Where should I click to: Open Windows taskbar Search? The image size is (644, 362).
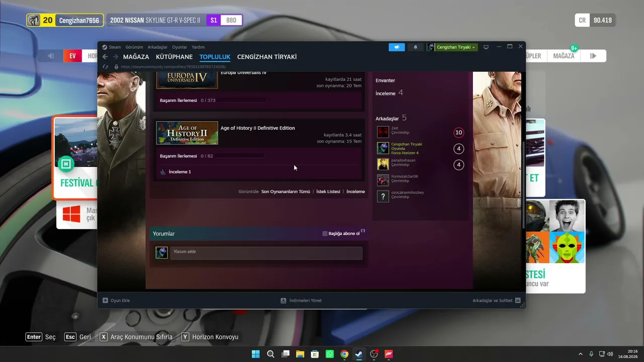pos(271,354)
